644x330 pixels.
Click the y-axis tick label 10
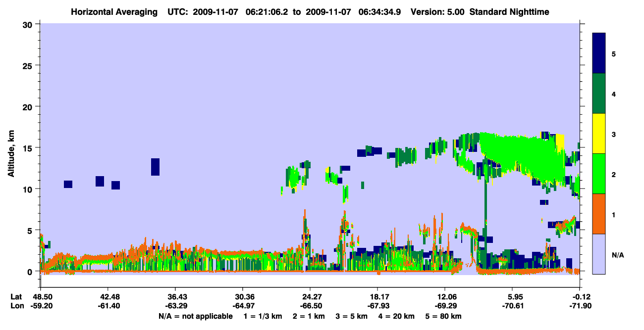[29, 189]
